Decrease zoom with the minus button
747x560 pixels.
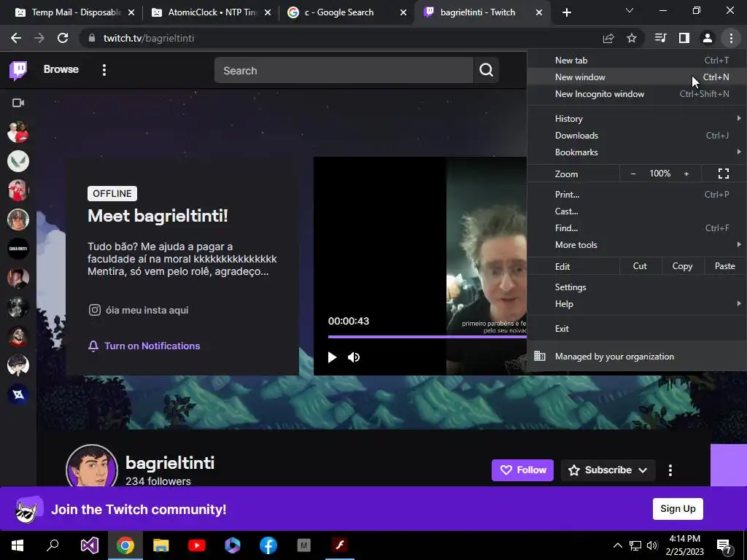point(633,174)
